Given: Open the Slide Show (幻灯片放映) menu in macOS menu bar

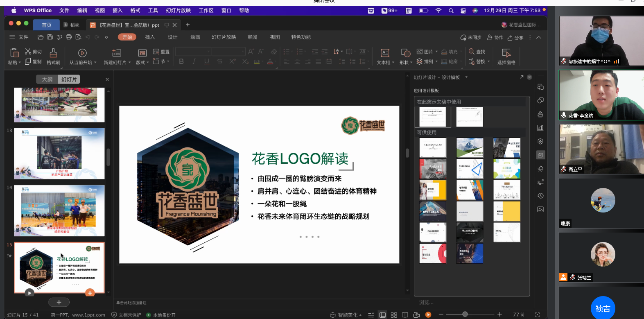Looking at the screenshot, I should click(x=178, y=11).
